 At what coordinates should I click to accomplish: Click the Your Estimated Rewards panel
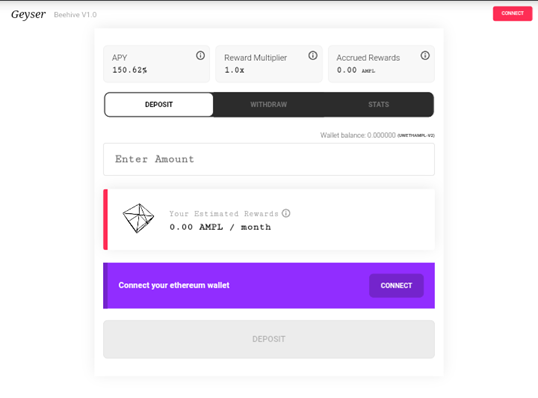pyautogui.click(x=269, y=219)
